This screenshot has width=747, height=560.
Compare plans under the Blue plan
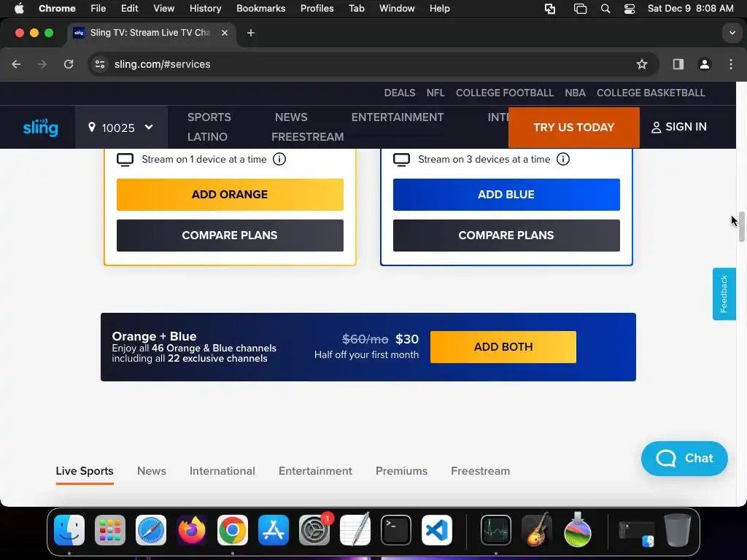pos(506,236)
